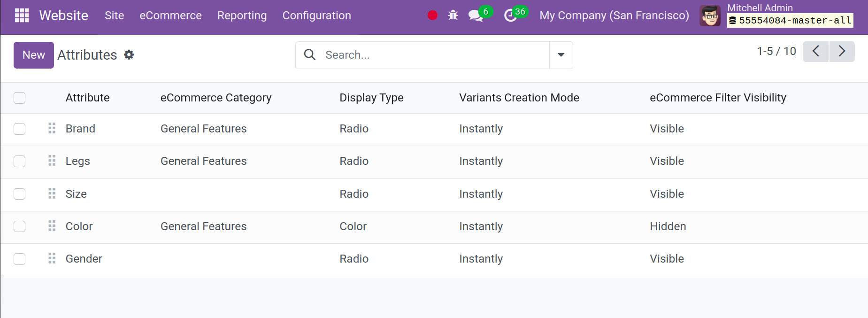Toggle the select-all header checkbox
The image size is (868, 318).
click(20, 98)
